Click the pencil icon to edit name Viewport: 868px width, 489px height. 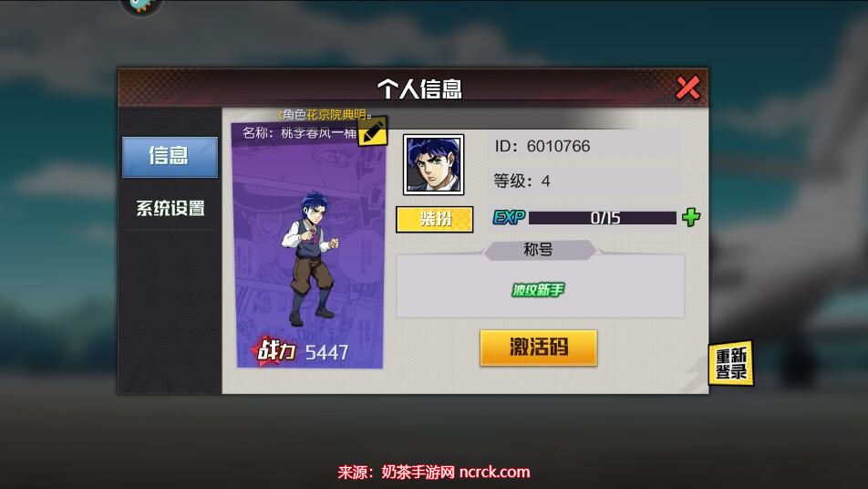click(x=373, y=131)
